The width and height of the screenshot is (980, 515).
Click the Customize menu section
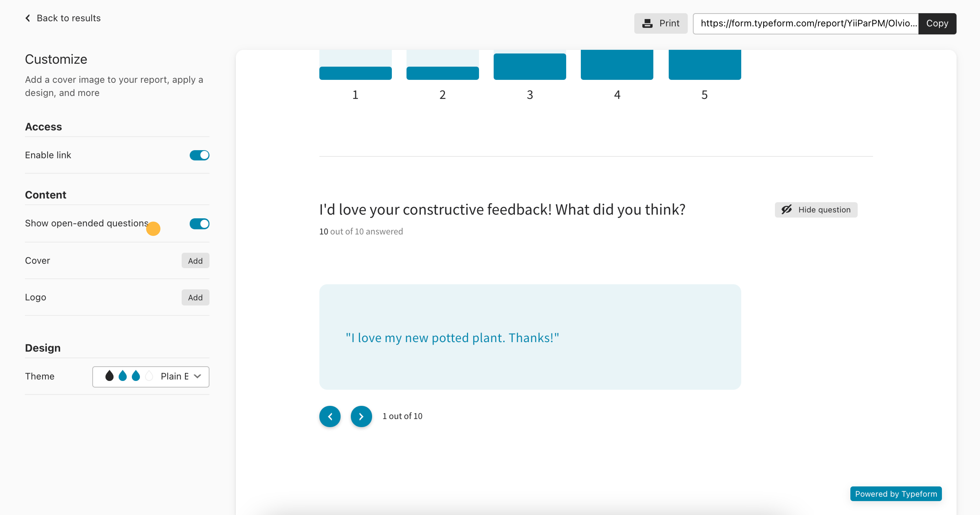[x=56, y=59]
